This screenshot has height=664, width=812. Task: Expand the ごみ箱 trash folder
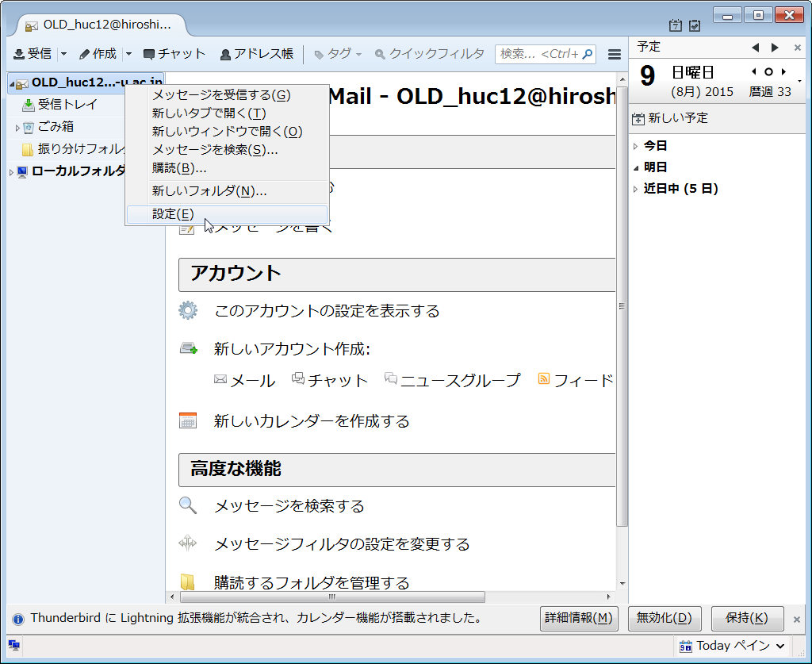coord(17,128)
